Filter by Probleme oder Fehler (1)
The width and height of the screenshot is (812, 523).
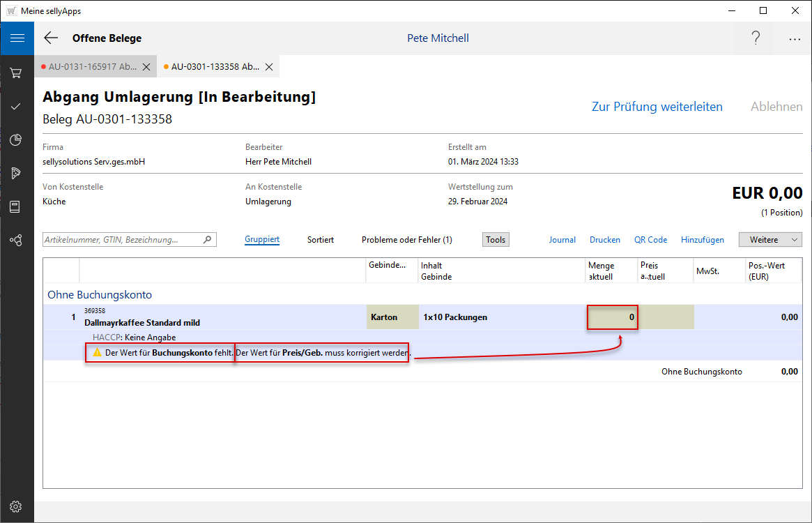(406, 239)
